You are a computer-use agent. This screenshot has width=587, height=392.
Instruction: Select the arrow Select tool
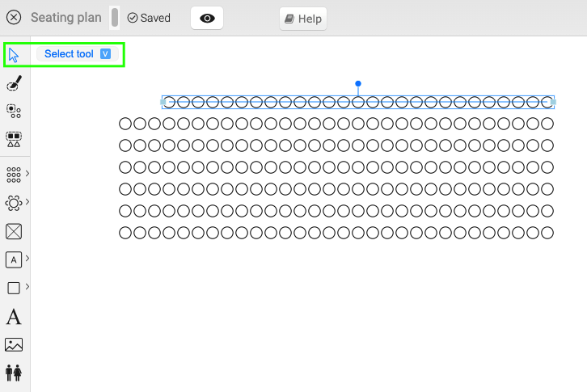tap(14, 55)
